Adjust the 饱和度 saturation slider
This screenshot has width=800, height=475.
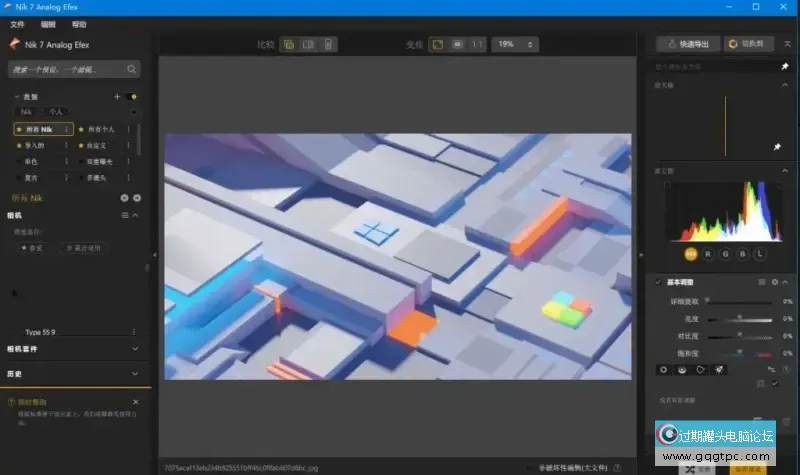click(740, 354)
